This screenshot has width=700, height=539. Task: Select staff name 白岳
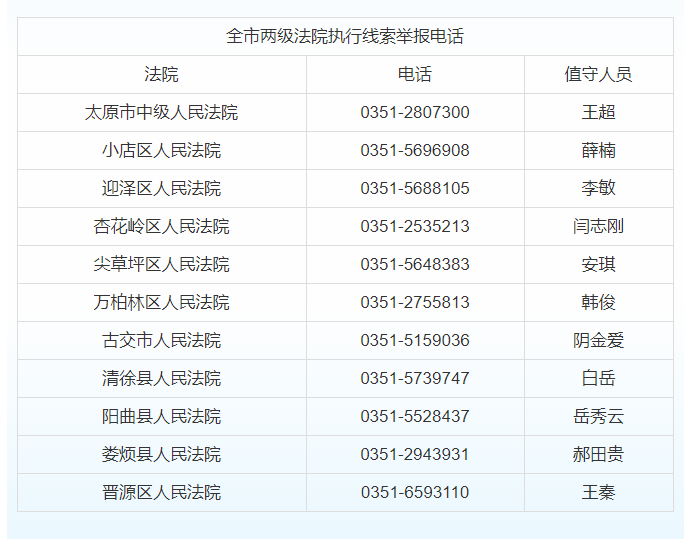point(598,378)
